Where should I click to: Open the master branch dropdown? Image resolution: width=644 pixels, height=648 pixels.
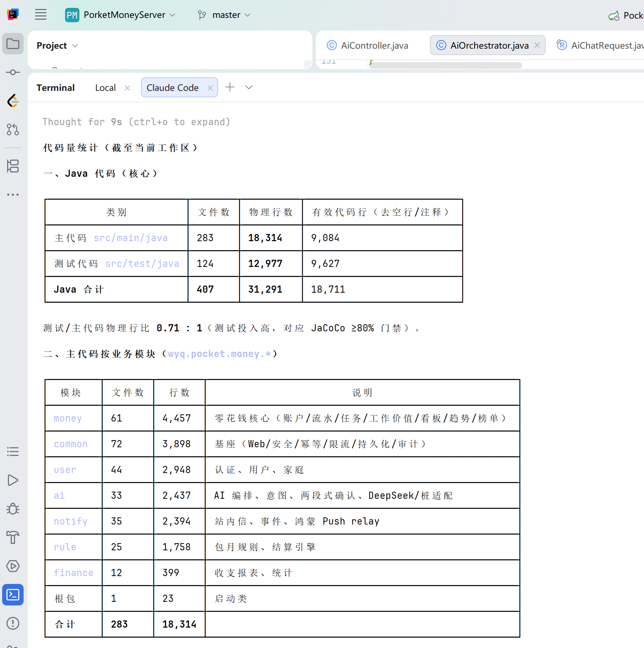click(x=247, y=15)
